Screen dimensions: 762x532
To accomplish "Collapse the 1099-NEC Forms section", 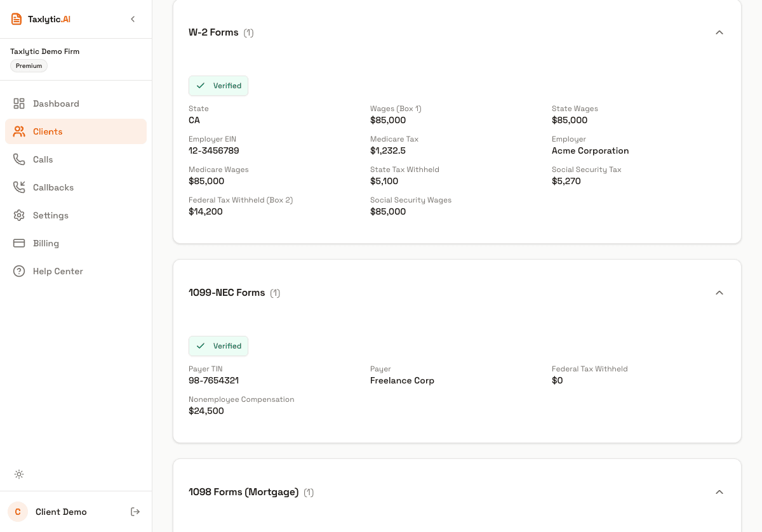I will (719, 293).
